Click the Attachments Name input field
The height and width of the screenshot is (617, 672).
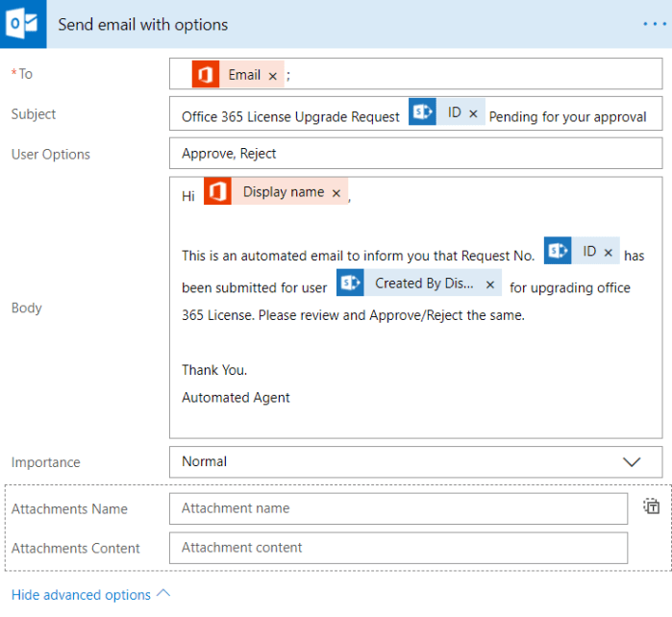tap(398, 508)
